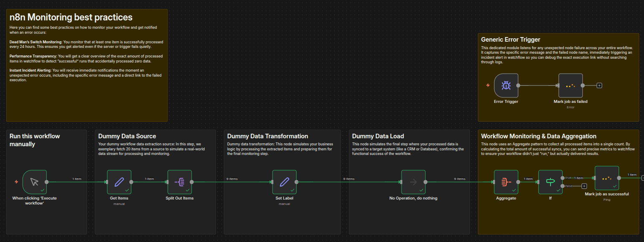Click the Dummy Data Transformation note heading
Image resolution: width=644 pixels, height=242 pixels.
click(x=268, y=136)
